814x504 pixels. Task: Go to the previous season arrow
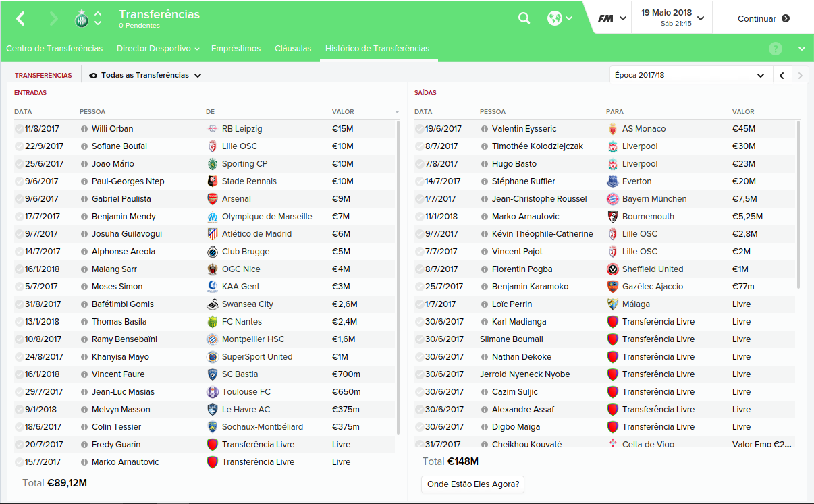782,75
